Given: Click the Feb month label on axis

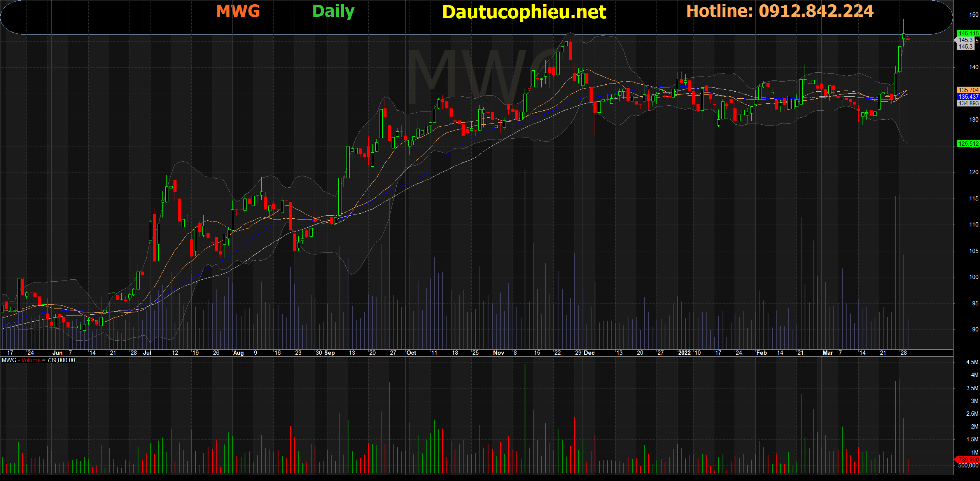Looking at the screenshot, I should pyautogui.click(x=761, y=353).
